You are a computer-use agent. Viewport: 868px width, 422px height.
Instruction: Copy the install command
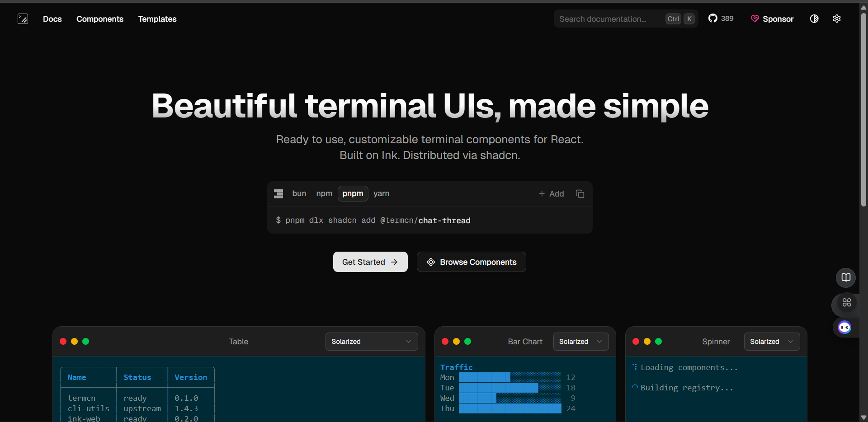(x=580, y=194)
